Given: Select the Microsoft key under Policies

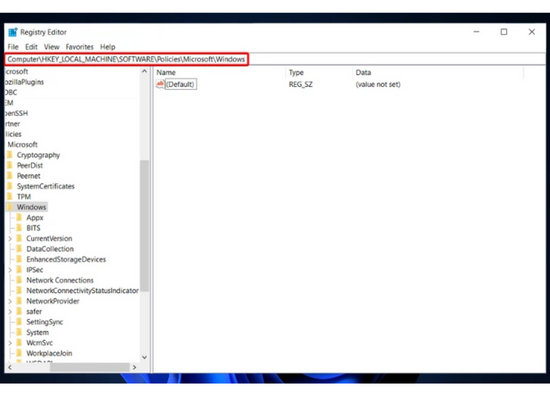Looking at the screenshot, I should (22, 145).
